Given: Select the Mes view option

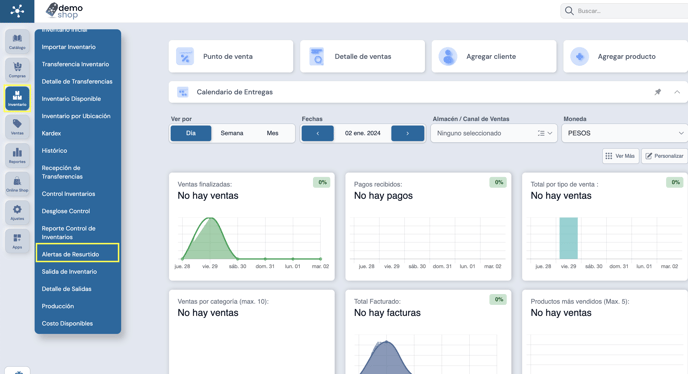Looking at the screenshot, I should click(272, 133).
